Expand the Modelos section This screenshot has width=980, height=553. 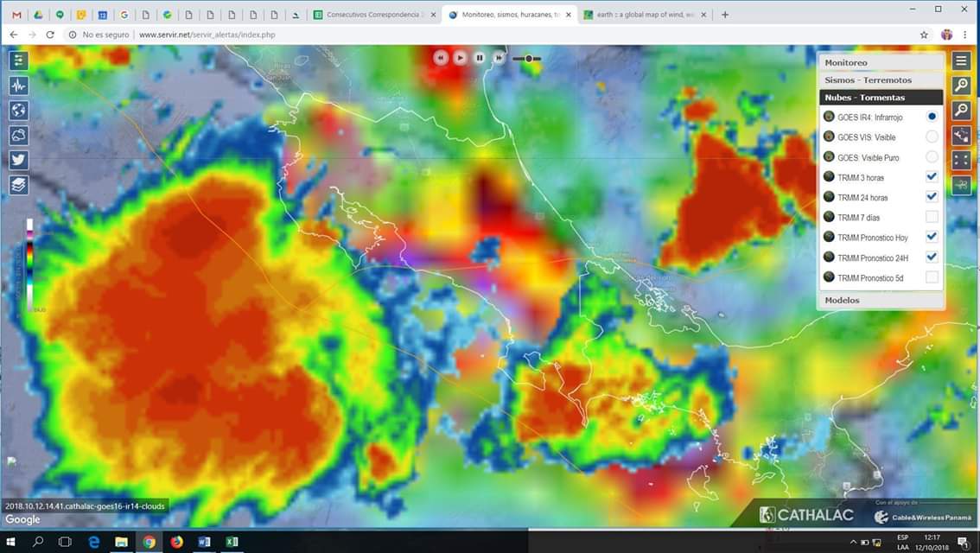tap(881, 300)
